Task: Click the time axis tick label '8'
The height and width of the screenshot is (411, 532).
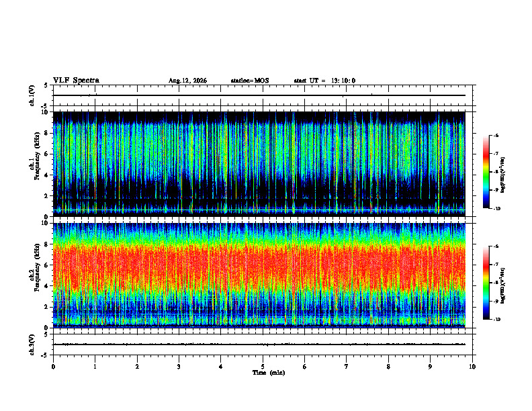Action: point(388,367)
